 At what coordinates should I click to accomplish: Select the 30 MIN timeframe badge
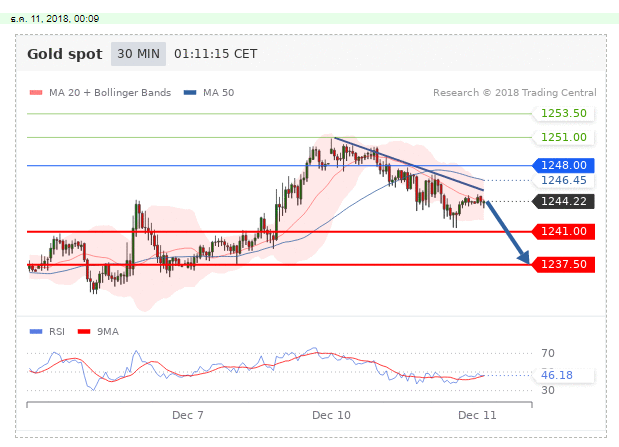[138, 55]
